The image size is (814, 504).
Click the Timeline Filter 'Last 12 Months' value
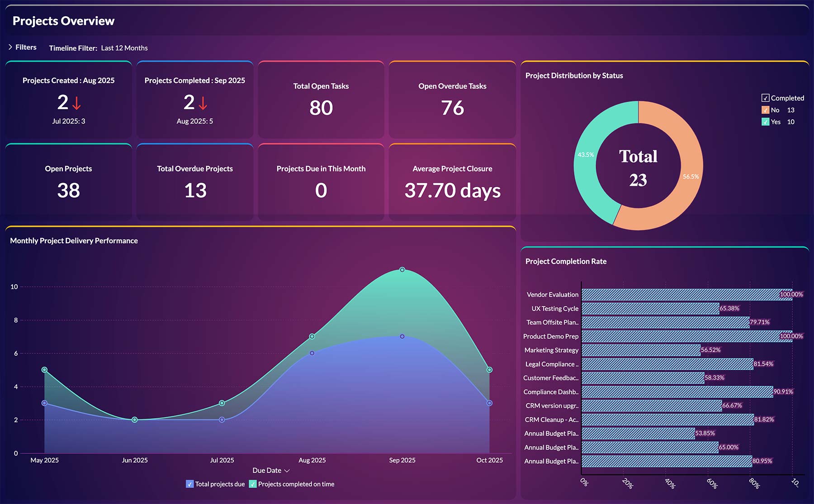[x=124, y=48]
